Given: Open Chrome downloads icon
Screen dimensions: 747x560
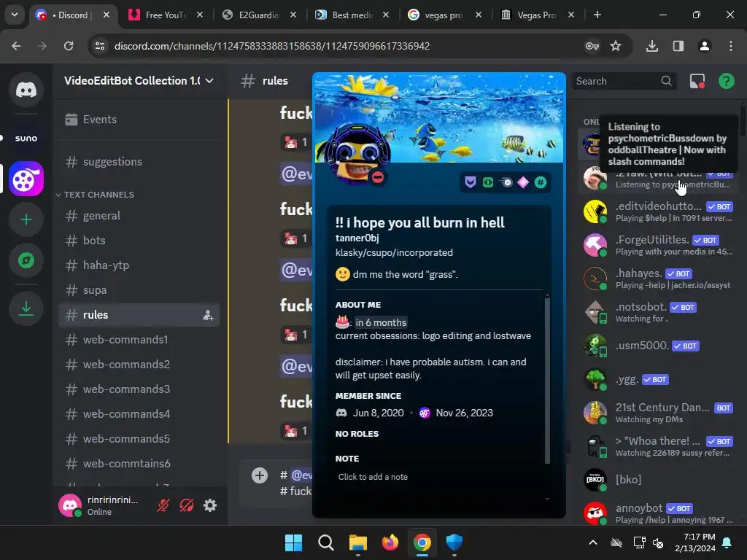Looking at the screenshot, I should pos(651,46).
